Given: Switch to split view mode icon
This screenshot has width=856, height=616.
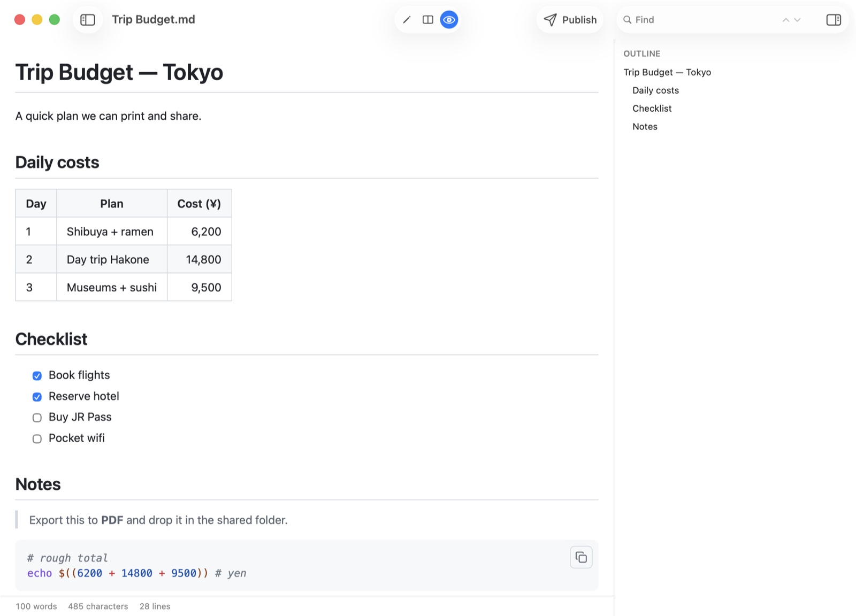Looking at the screenshot, I should coord(428,20).
